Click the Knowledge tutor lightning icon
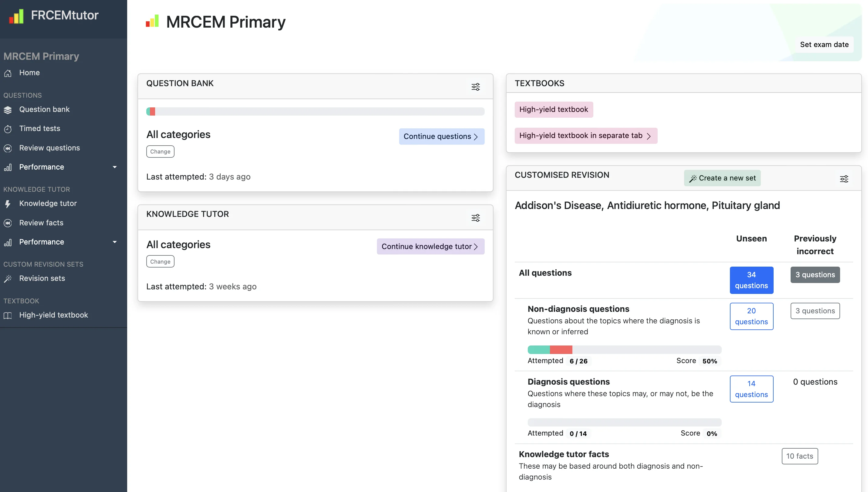The height and width of the screenshot is (492, 868). click(x=8, y=204)
